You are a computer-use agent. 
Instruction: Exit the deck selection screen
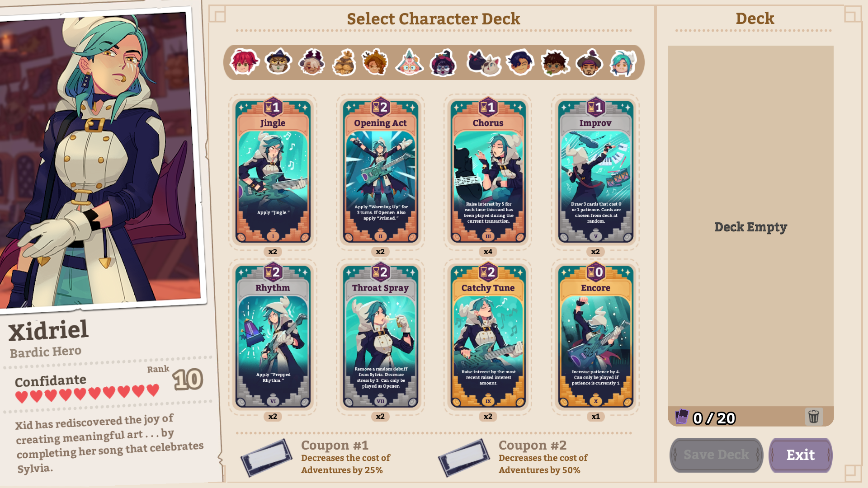(801, 455)
